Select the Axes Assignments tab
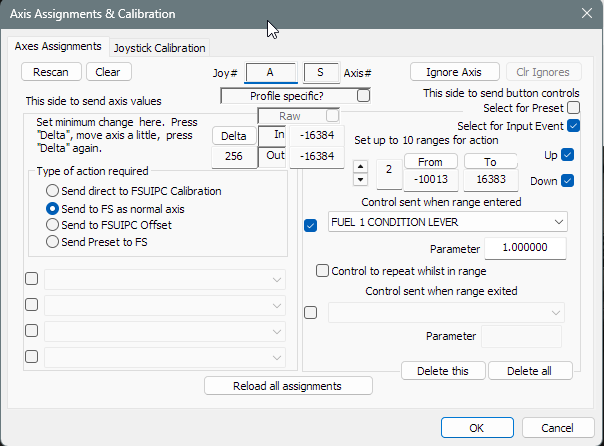604x446 pixels. pos(58,47)
